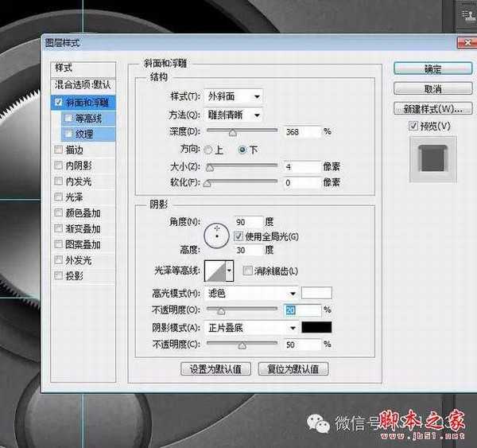This screenshot has height=448, width=477.
Task: Click 设置为默认值 button
Action: (x=215, y=369)
